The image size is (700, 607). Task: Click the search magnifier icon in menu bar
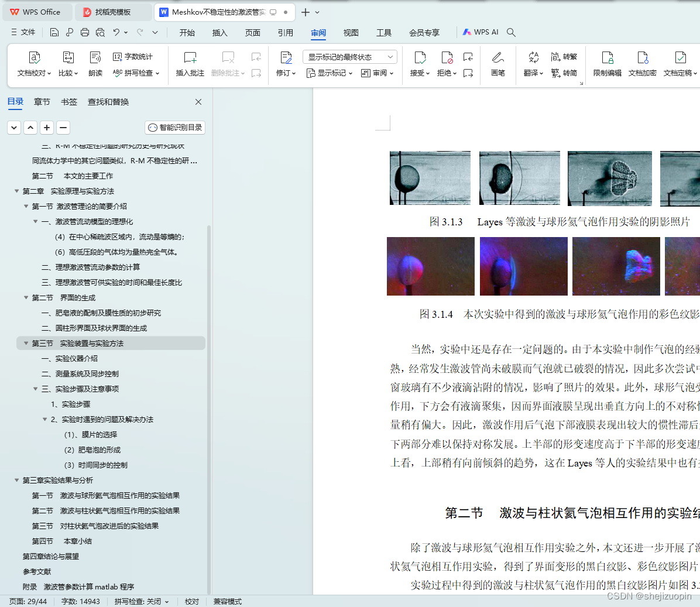pos(511,32)
